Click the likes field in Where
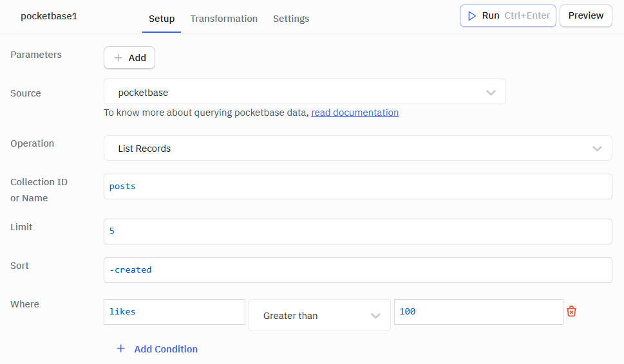This screenshot has height=364, width=624. pyautogui.click(x=174, y=311)
